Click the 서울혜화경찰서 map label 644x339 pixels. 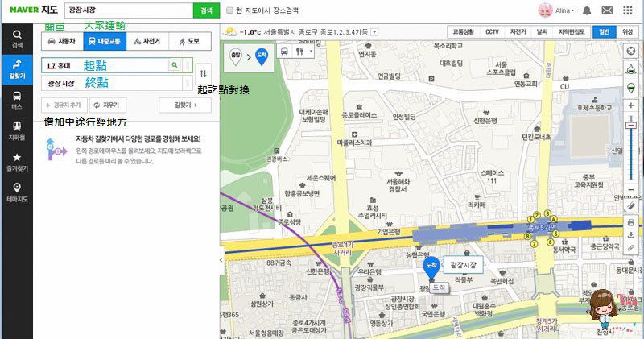click(398, 185)
